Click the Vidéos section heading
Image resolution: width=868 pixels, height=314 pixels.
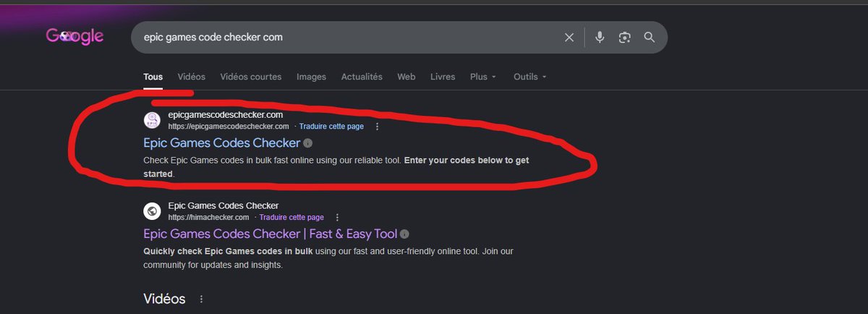pos(164,299)
